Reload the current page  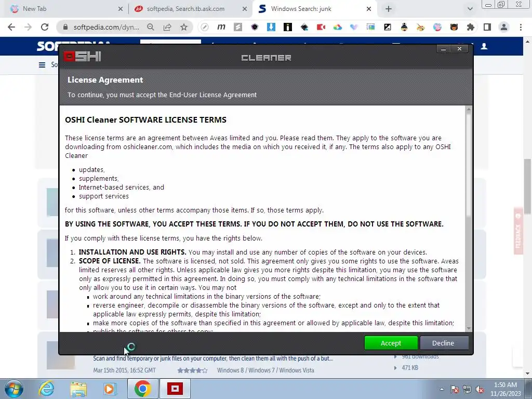(45, 27)
